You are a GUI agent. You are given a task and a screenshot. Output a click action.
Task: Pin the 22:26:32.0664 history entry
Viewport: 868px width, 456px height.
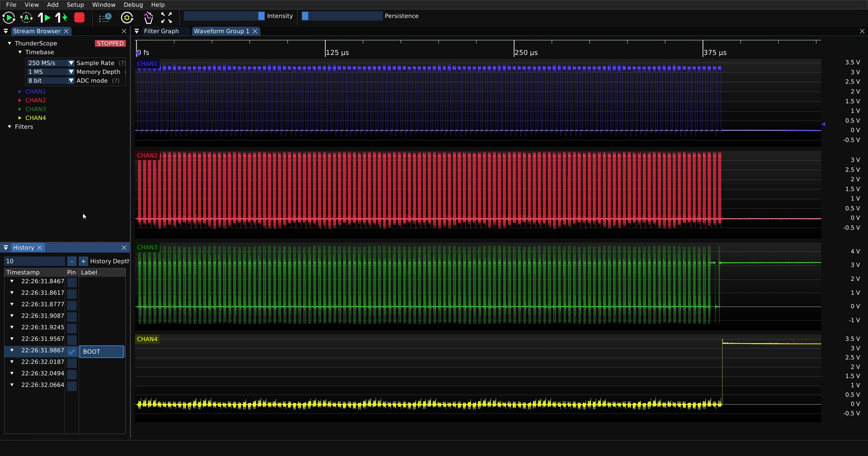pyautogui.click(x=72, y=386)
